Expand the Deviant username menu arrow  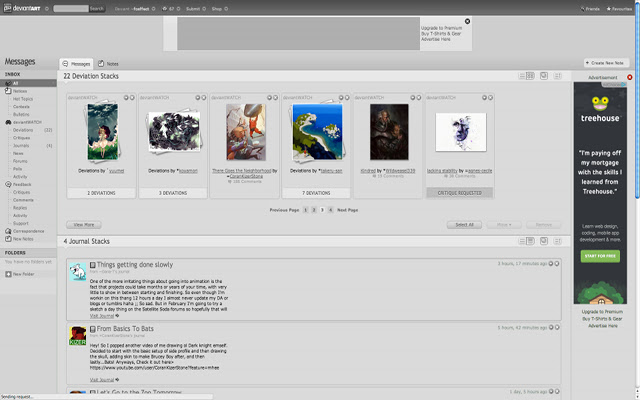(x=153, y=9)
